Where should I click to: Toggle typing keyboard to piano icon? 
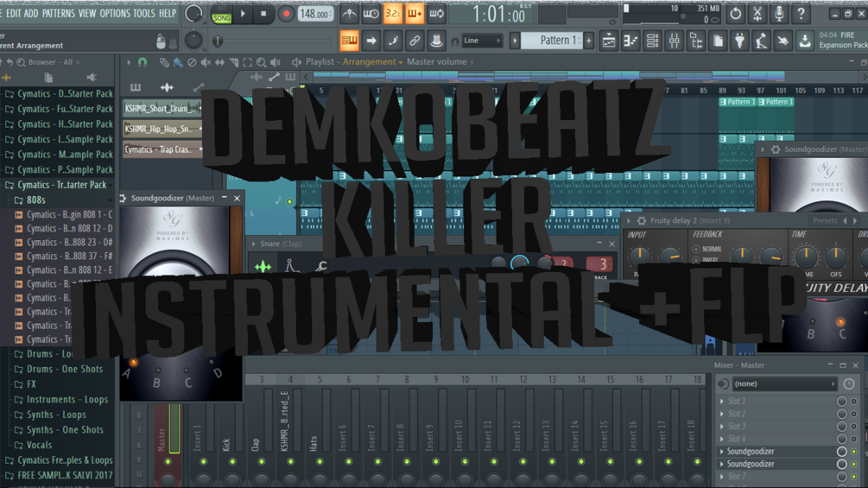point(349,41)
